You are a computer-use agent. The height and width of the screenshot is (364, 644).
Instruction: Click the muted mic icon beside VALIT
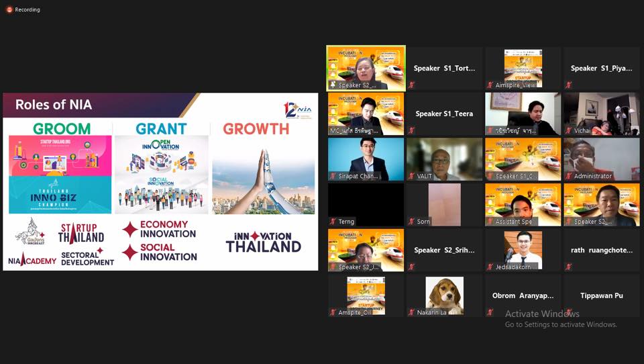(x=411, y=176)
